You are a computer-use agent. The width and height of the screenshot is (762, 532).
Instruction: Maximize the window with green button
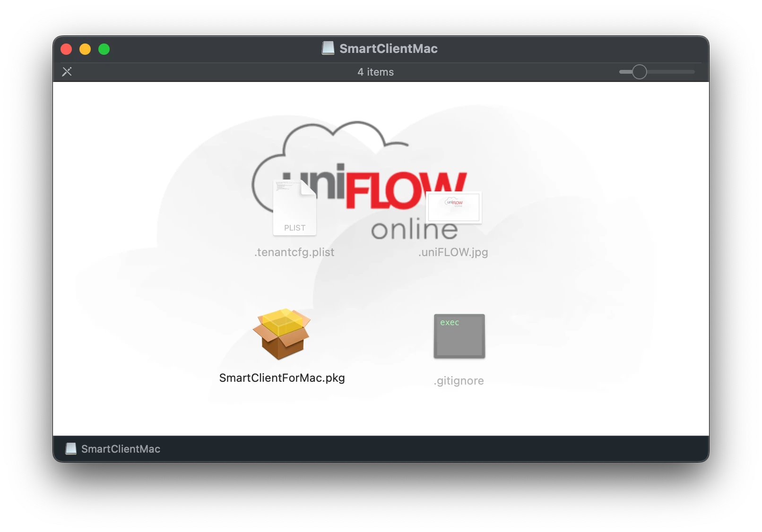pyautogui.click(x=104, y=49)
